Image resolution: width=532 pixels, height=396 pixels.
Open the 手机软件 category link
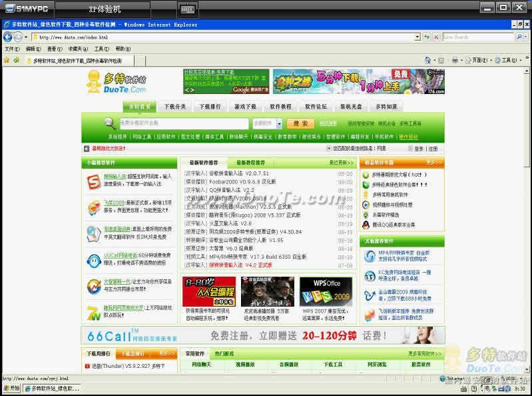pyautogui.click(x=384, y=137)
